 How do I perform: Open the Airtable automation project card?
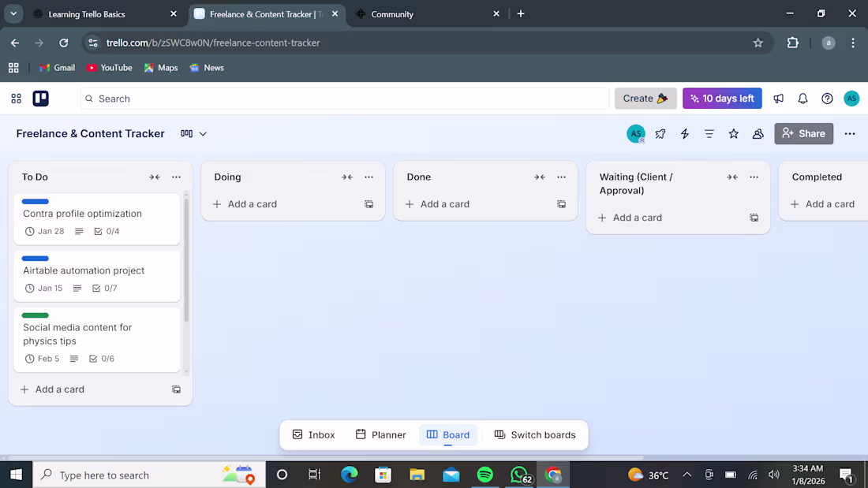point(83,270)
